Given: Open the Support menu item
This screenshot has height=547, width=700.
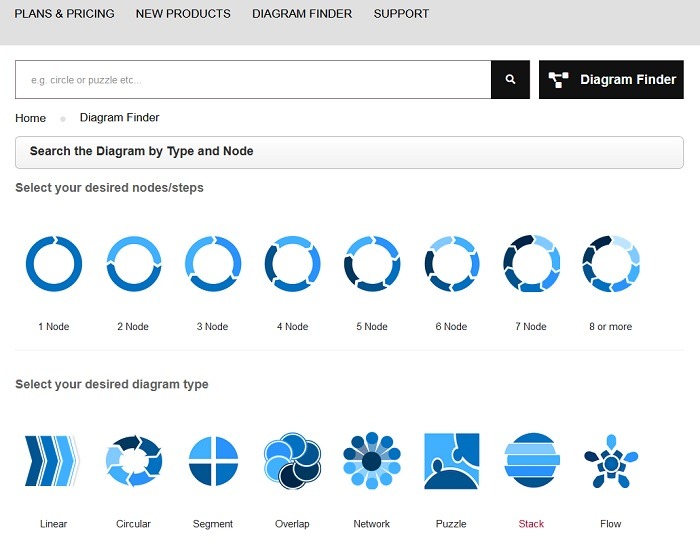Looking at the screenshot, I should pyautogui.click(x=401, y=14).
